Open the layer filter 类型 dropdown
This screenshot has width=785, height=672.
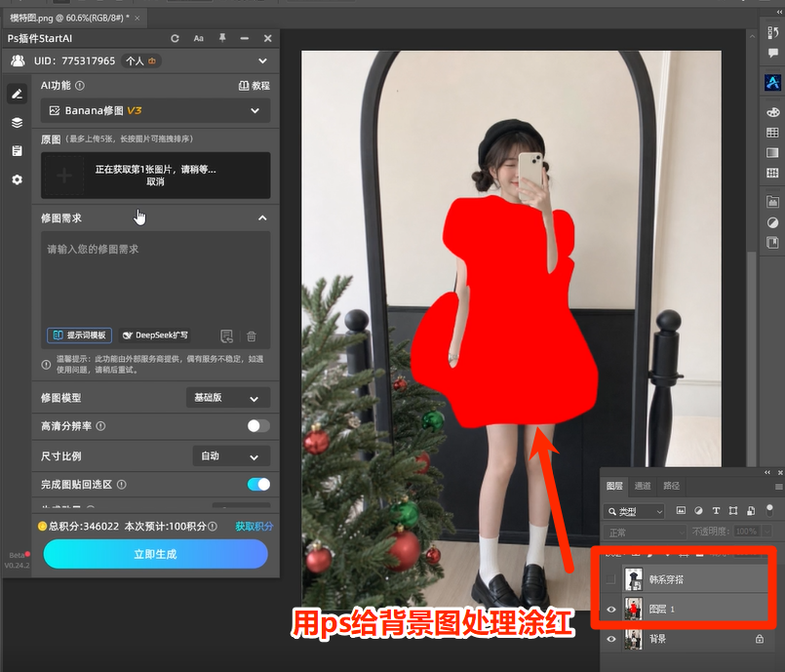tap(634, 511)
